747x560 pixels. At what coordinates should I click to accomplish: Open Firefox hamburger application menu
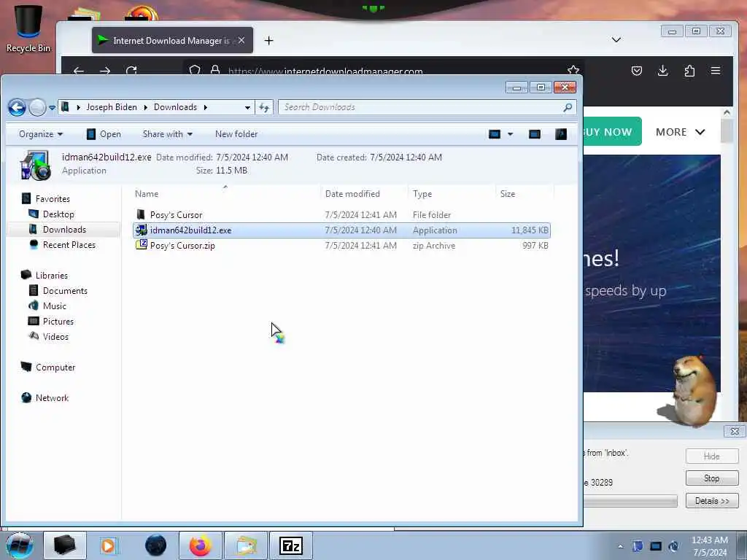[716, 71]
